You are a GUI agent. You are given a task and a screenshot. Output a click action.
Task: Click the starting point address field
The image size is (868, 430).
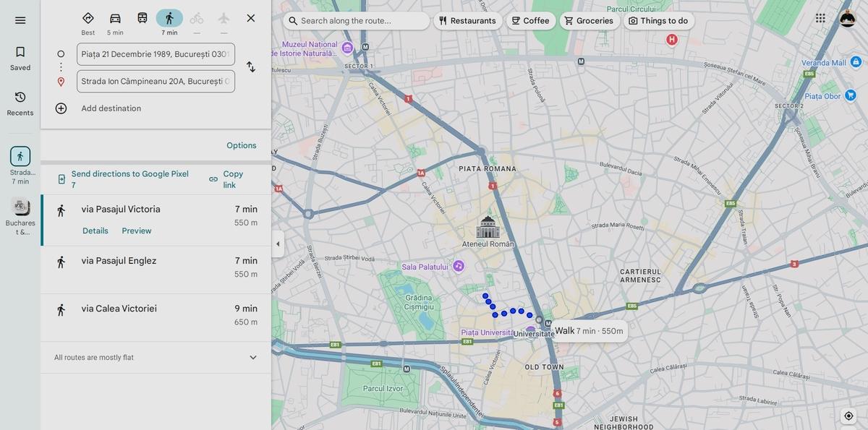[x=156, y=54]
